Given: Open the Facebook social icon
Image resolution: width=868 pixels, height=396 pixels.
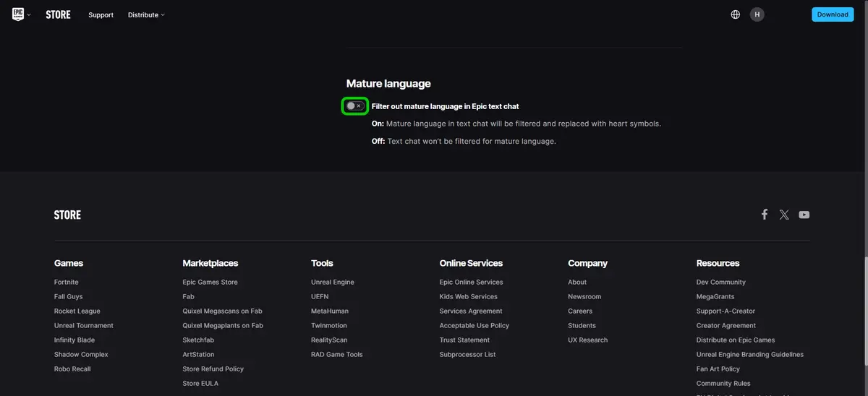Looking at the screenshot, I should tap(764, 215).
